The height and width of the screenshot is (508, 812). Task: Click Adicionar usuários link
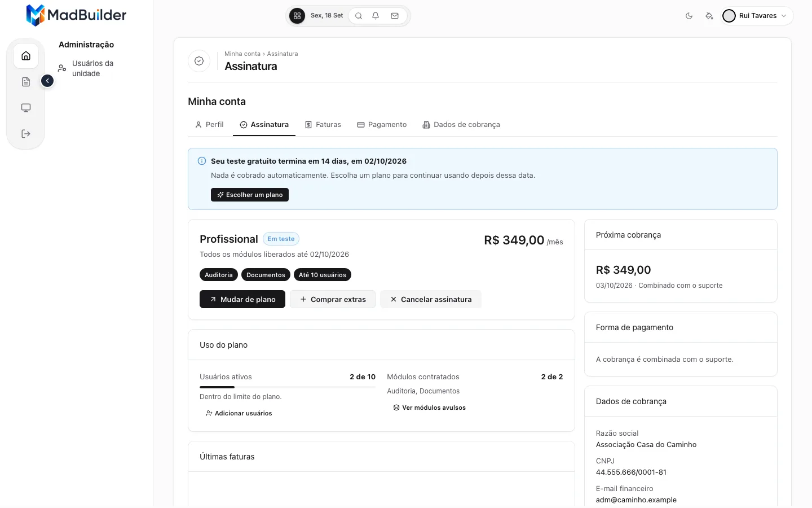[x=239, y=413]
